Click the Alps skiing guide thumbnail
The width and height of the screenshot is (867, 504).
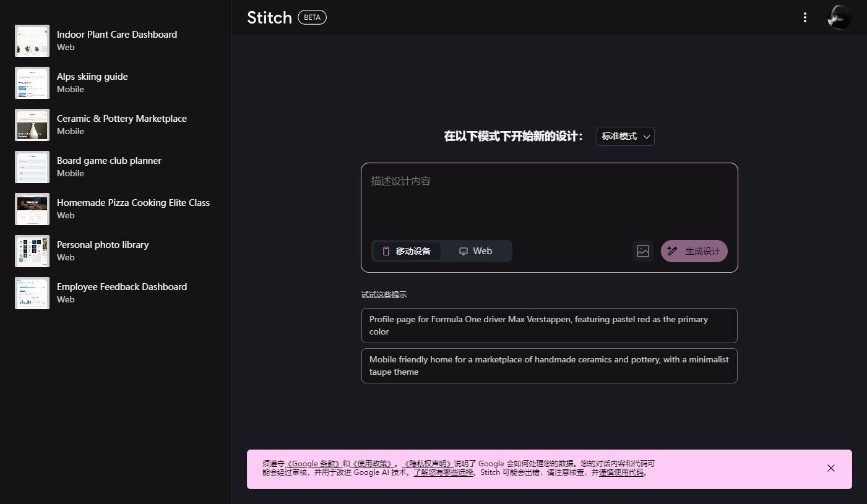(x=32, y=83)
